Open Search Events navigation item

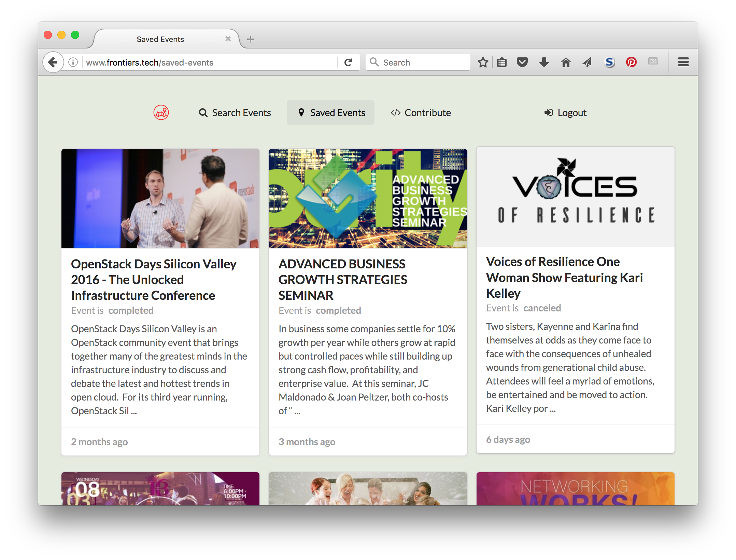pyautogui.click(x=235, y=113)
